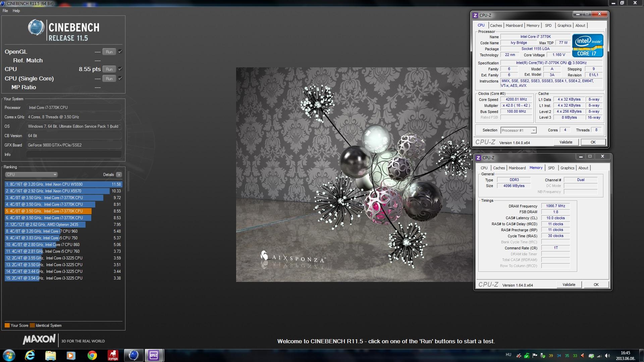Select the SPD tab in the upper CPU-Z window
644x362 pixels.
click(x=548, y=25)
